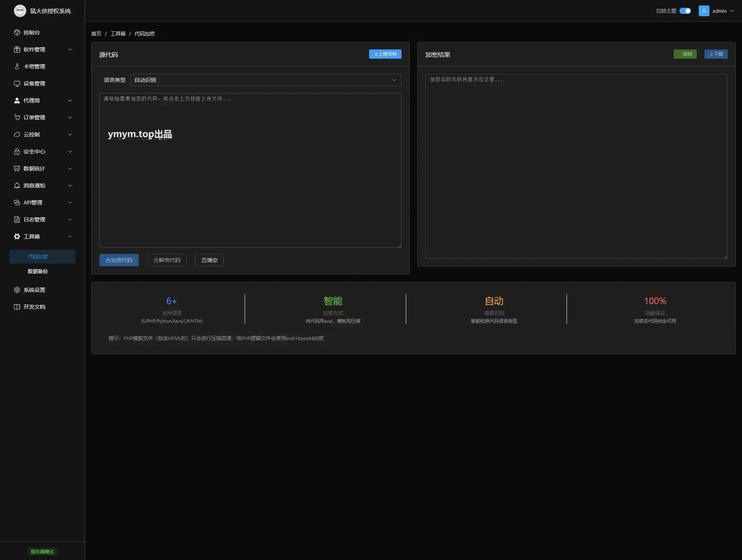The height and width of the screenshot is (560, 742).
Task: Go to 首页 in the breadcrumb
Action: [96, 34]
